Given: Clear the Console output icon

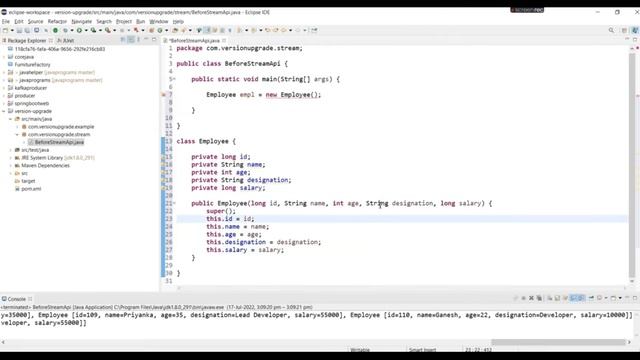Looking at the screenshot, I should (x=550, y=298).
